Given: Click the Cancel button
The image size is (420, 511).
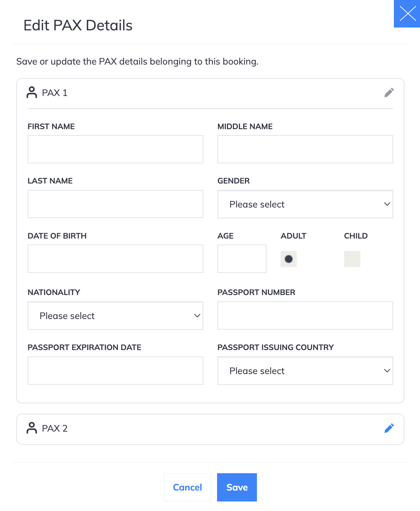Looking at the screenshot, I should (x=187, y=487).
